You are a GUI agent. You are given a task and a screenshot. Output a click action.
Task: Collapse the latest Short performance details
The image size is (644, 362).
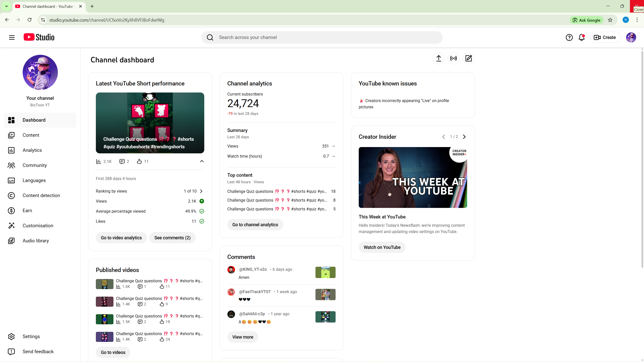click(202, 161)
